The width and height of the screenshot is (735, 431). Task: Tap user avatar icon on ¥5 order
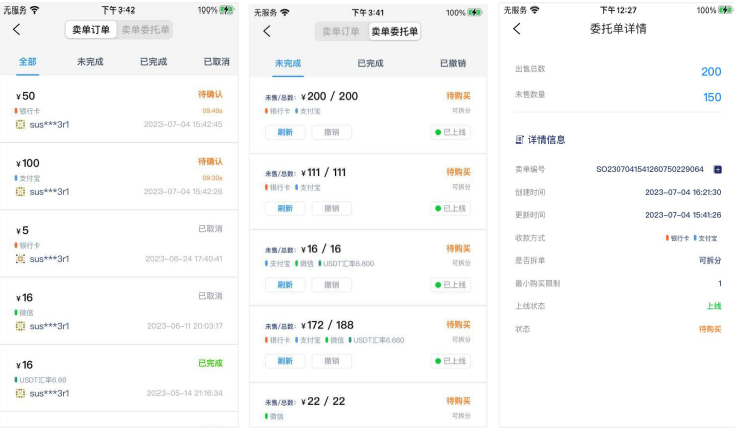[20, 258]
